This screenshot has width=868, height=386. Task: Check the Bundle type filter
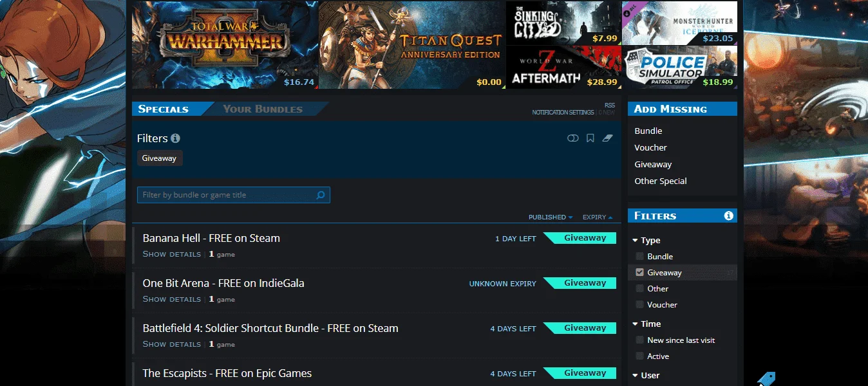pyautogui.click(x=639, y=256)
